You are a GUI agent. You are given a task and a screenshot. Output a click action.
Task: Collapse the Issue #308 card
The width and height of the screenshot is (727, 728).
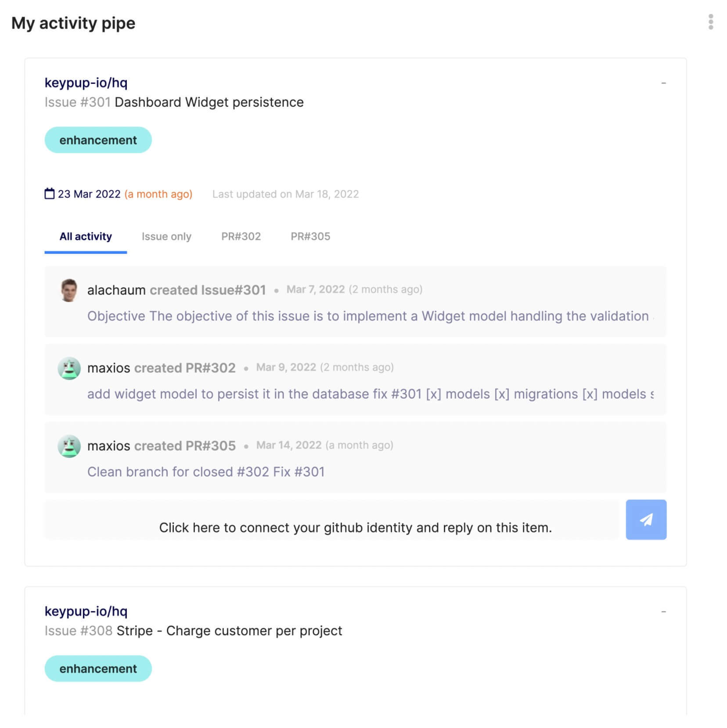point(663,612)
